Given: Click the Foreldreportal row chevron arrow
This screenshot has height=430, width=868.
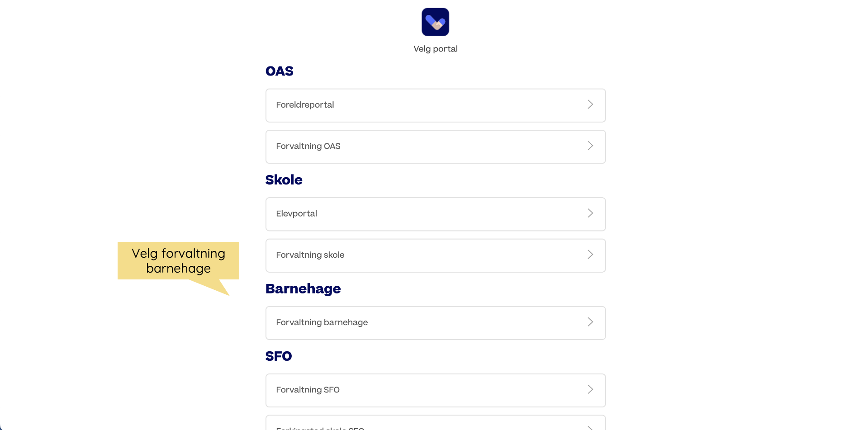Looking at the screenshot, I should click(590, 104).
